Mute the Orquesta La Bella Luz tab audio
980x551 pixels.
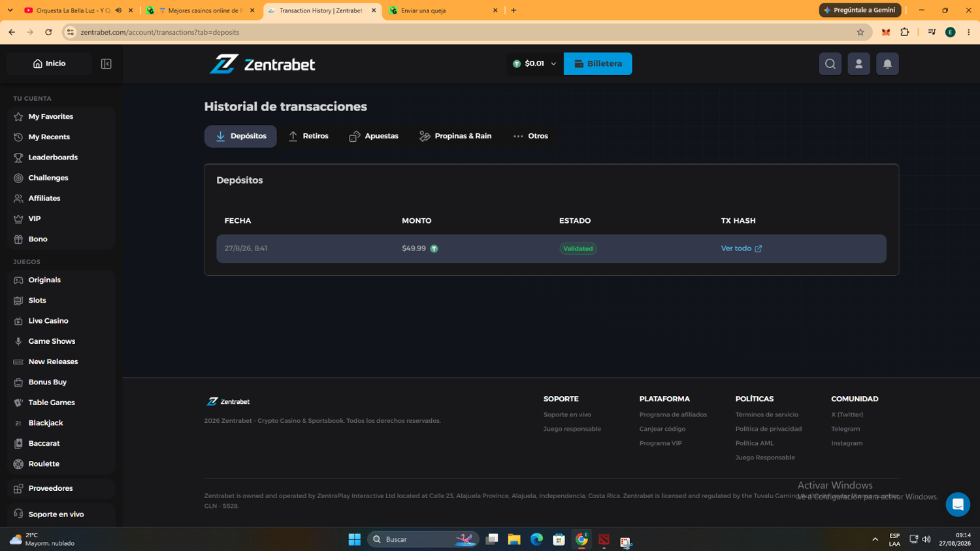[x=118, y=10]
